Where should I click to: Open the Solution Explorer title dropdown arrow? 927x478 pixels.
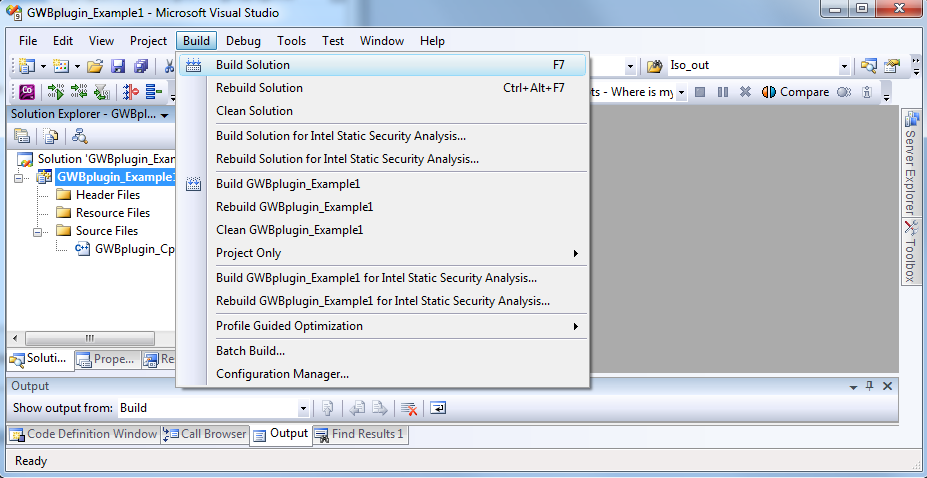pyautogui.click(x=164, y=115)
